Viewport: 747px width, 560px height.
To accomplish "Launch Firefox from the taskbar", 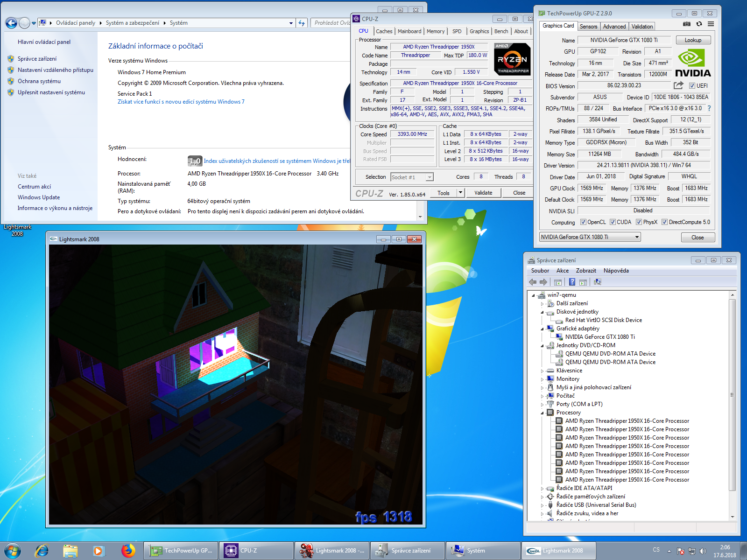I will tap(128, 551).
